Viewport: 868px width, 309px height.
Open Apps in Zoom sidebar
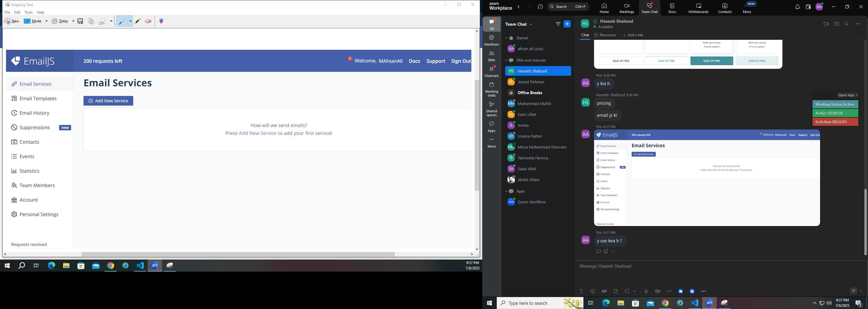coord(492,127)
